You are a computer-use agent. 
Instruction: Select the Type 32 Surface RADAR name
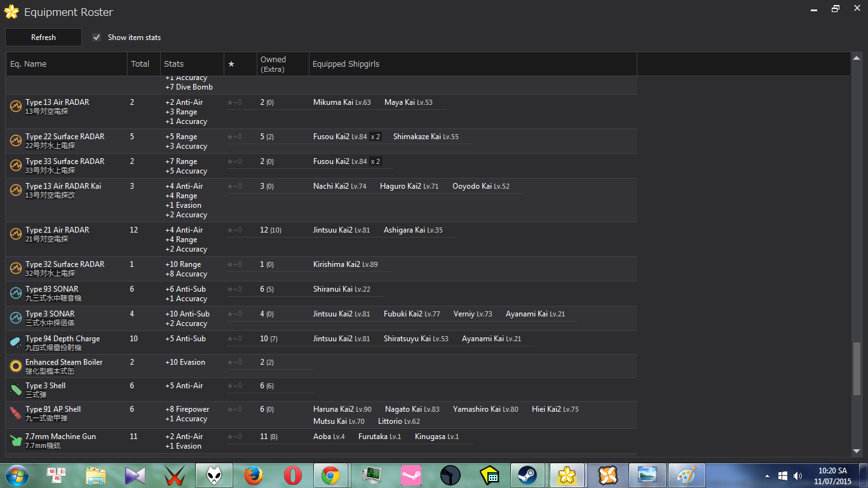(x=65, y=264)
